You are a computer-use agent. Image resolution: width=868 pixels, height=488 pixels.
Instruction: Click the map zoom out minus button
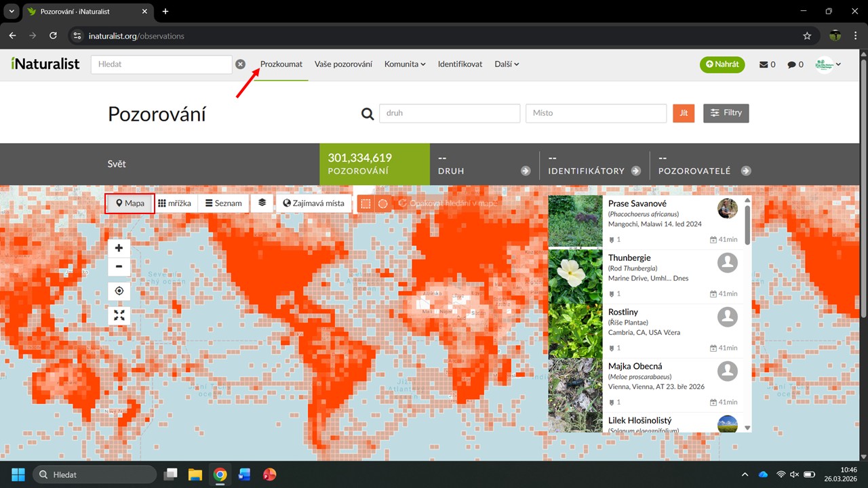click(119, 266)
